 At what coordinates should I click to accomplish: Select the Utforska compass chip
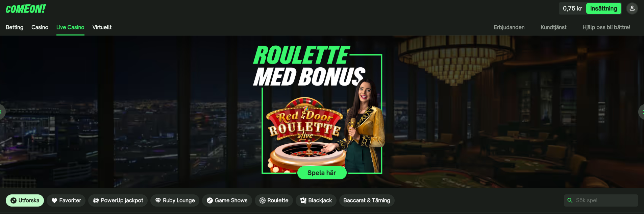(x=25, y=200)
